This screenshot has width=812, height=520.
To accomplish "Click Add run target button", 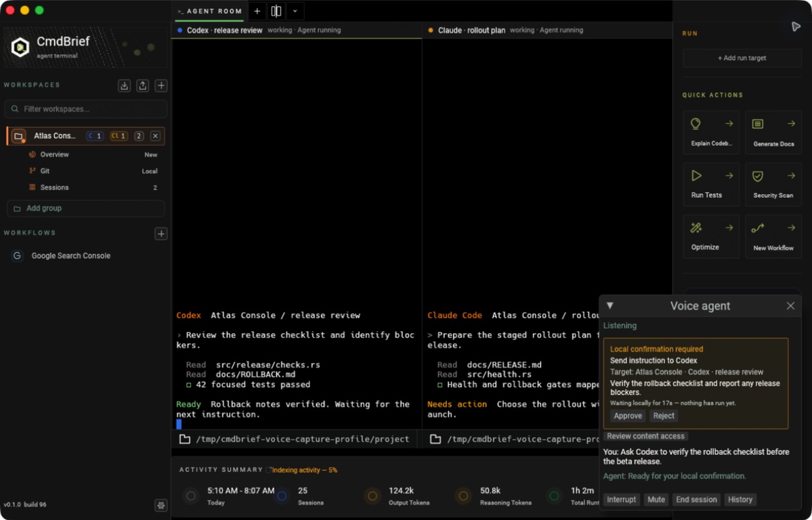I will click(742, 58).
